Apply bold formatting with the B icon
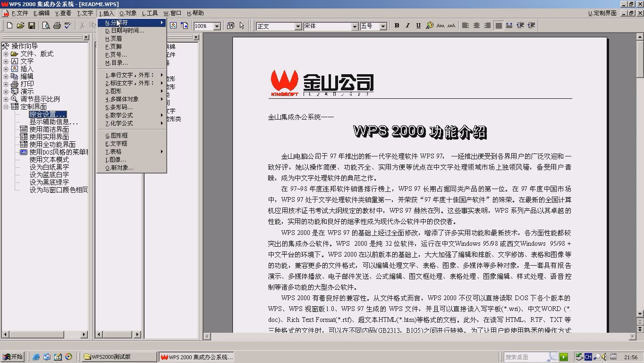Viewport: 644px width, 363px height. (397, 26)
